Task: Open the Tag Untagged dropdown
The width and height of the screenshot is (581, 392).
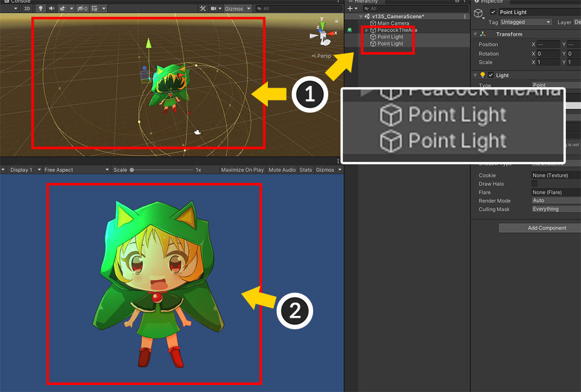Action: pos(525,22)
